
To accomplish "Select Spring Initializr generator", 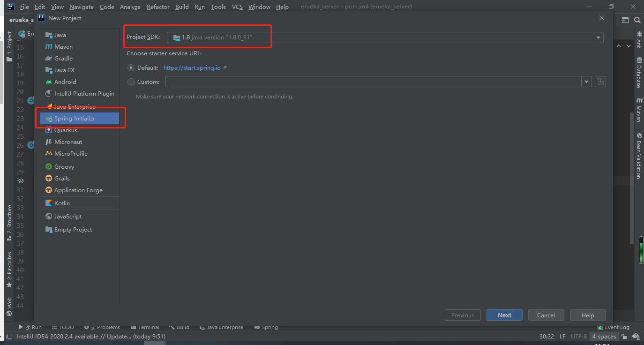I will (80, 119).
